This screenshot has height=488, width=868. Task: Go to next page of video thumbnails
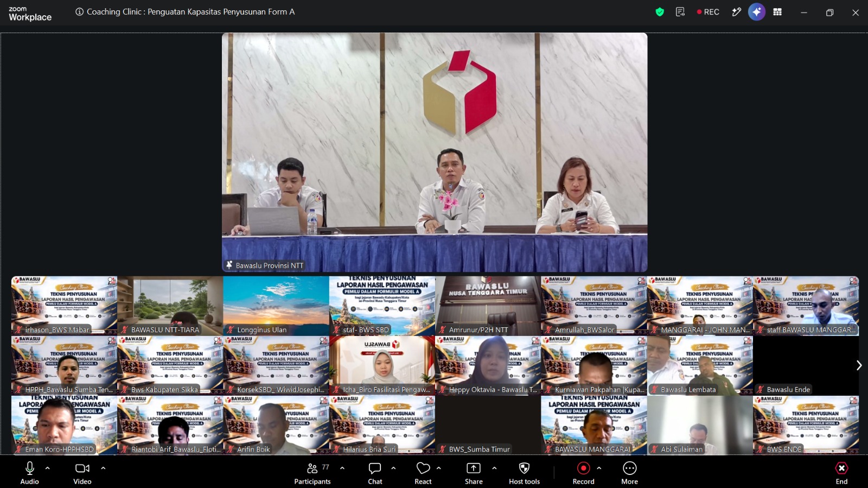(x=859, y=365)
